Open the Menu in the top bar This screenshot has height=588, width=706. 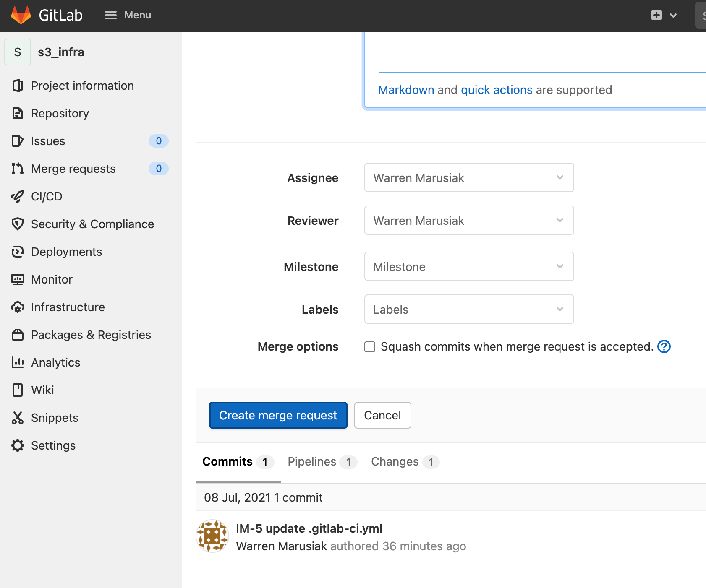coord(128,15)
